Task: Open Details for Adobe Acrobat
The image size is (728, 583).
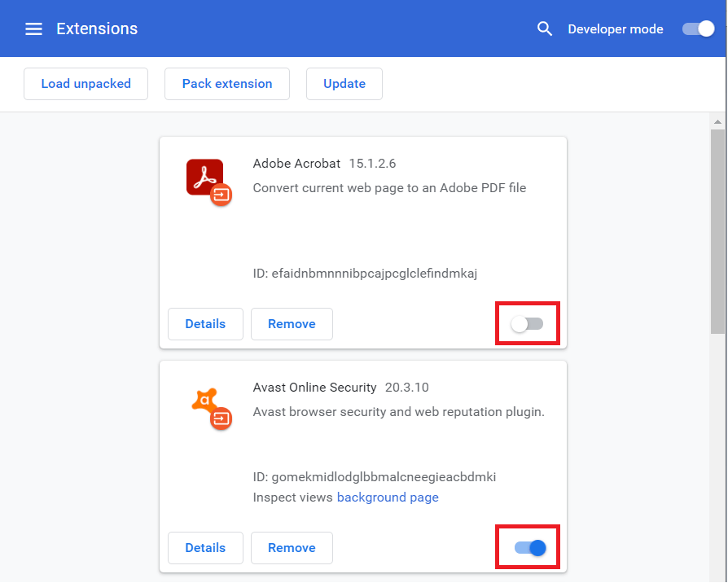Action: point(205,324)
